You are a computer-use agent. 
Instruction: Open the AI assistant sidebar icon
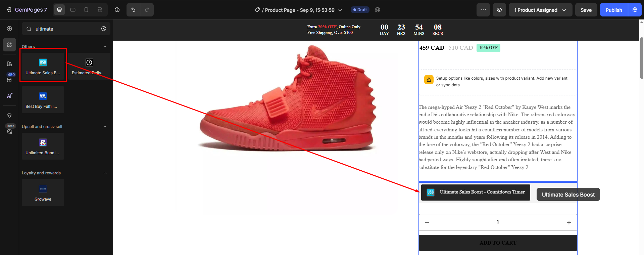9,96
